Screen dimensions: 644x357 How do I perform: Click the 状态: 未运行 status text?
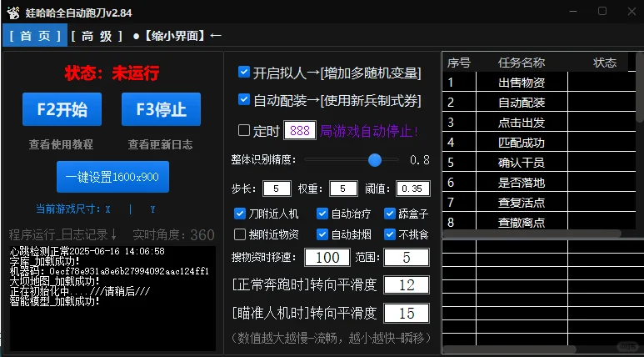pos(112,73)
